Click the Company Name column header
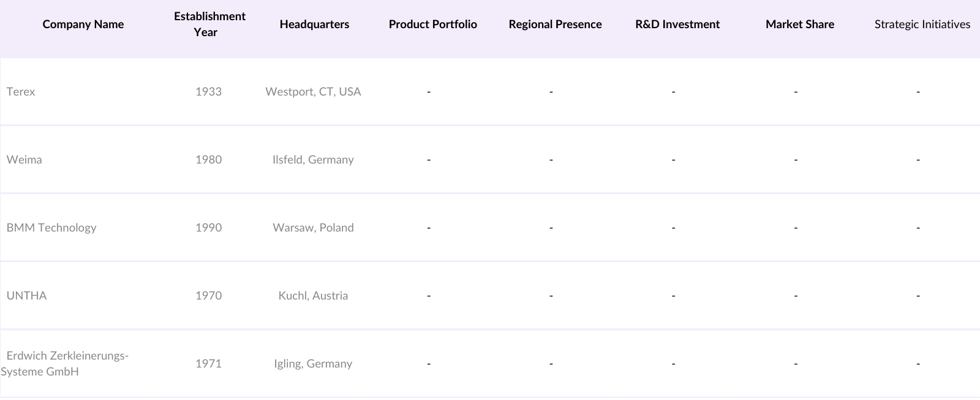Screen dimensions: 980x400 83,25
